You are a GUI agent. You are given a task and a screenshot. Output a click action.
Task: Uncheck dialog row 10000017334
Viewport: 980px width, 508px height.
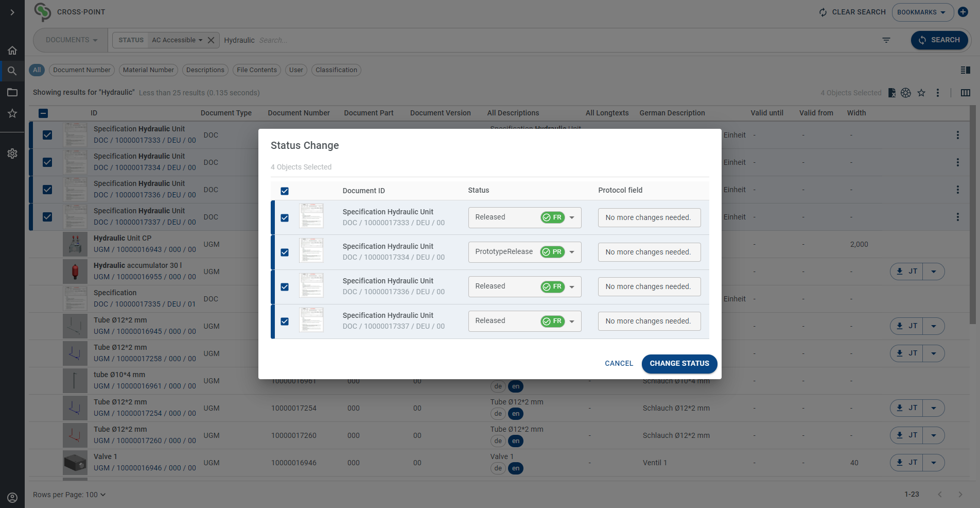point(285,252)
